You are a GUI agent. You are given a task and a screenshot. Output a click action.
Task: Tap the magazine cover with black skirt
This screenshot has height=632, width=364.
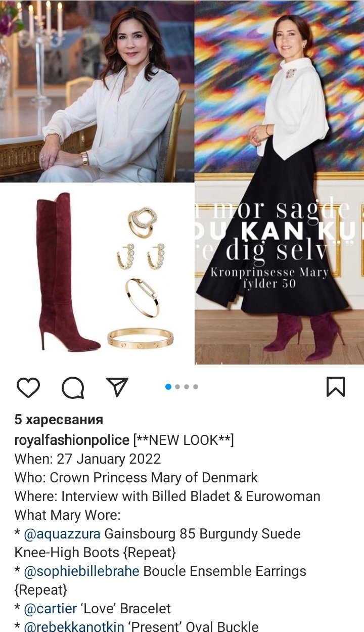coord(279,182)
